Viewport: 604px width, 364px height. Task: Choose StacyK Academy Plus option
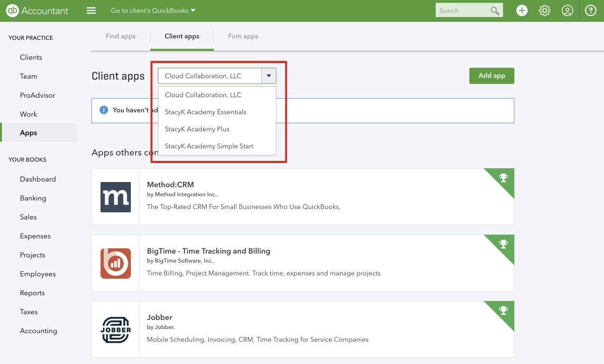197,129
